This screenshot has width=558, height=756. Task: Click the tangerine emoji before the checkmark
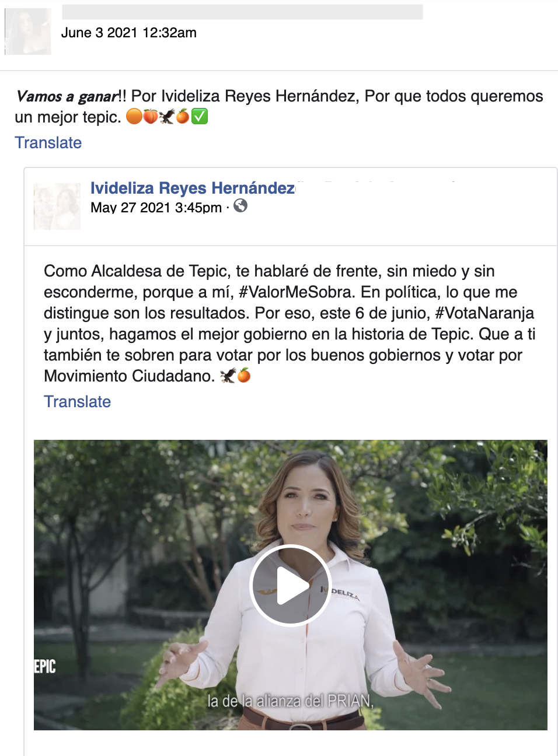[183, 117]
